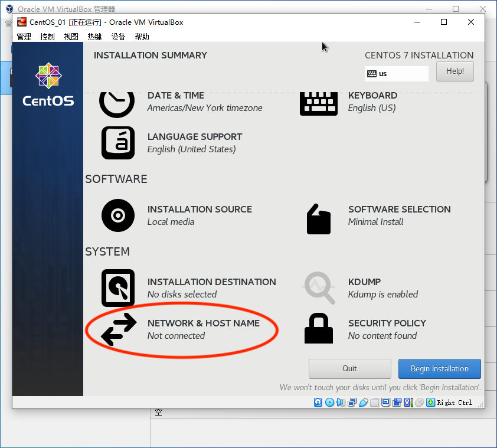This screenshot has width=497, height=448.
Task: Open INSTALLATION SOURCE label
Action: click(x=200, y=210)
